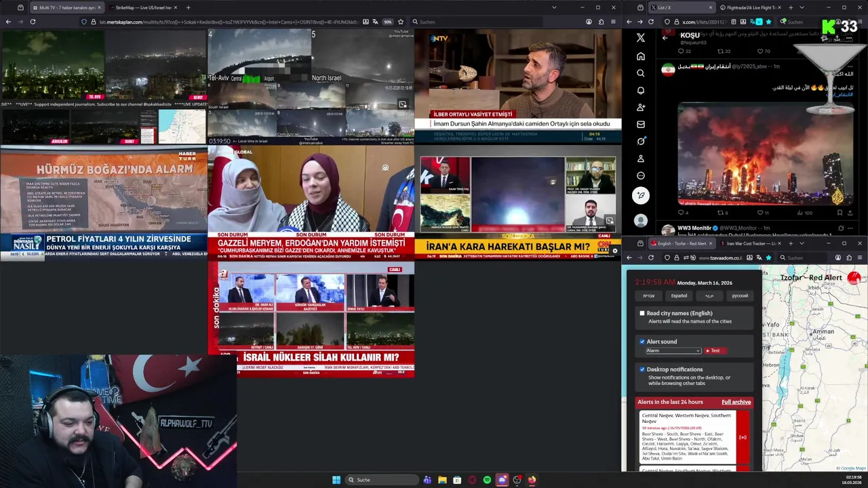This screenshot has height=488, width=868.
Task: List all tabs in Tzofar browser window
Action: tap(801, 243)
